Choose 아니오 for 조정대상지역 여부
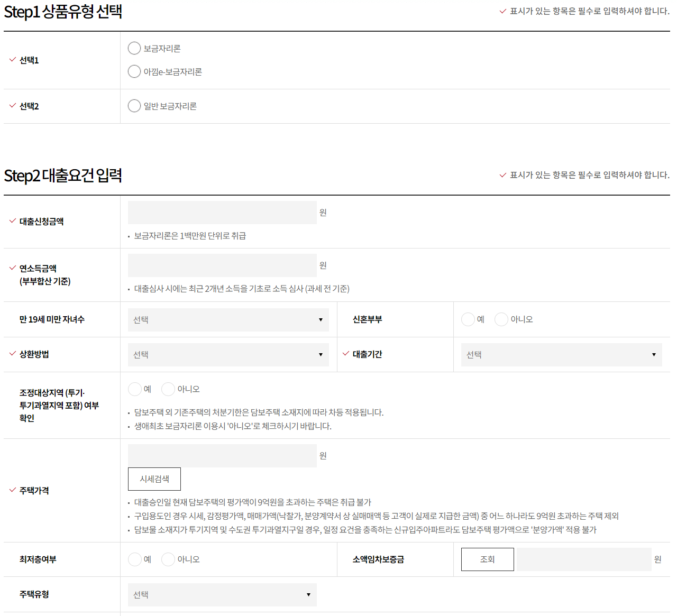 168,389
